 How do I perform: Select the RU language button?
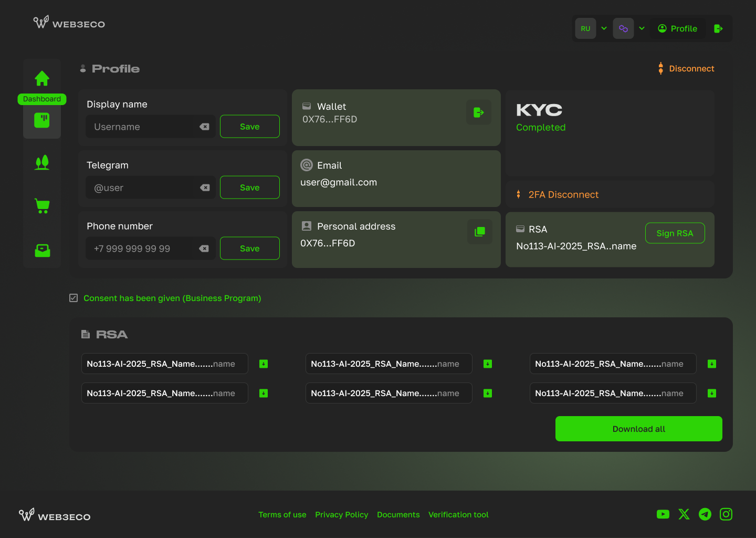(585, 28)
